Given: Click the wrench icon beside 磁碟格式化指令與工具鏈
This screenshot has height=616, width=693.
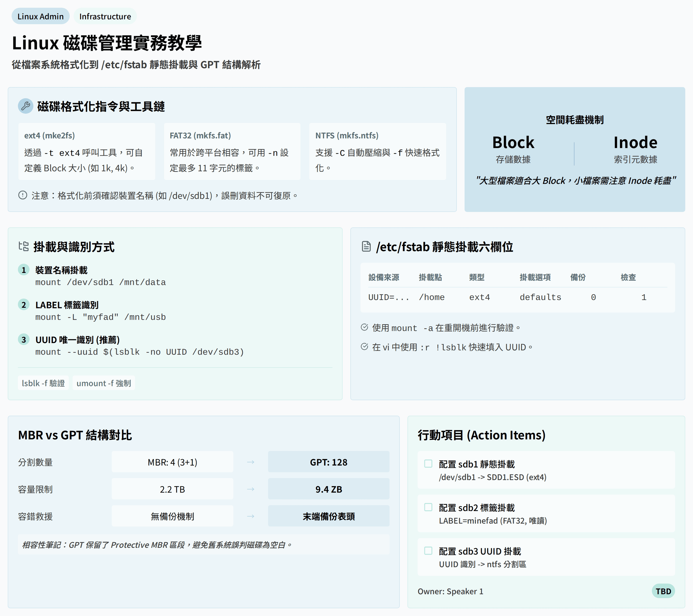Looking at the screenshot, I should (x=25, y=106).
